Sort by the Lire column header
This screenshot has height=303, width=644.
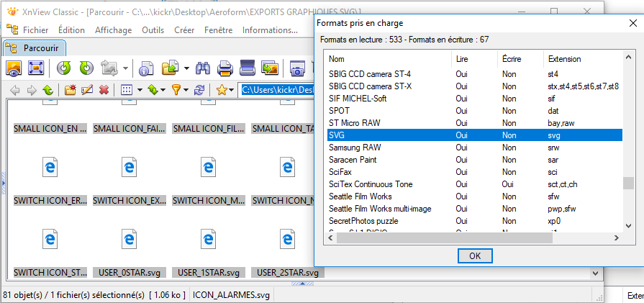474,59
